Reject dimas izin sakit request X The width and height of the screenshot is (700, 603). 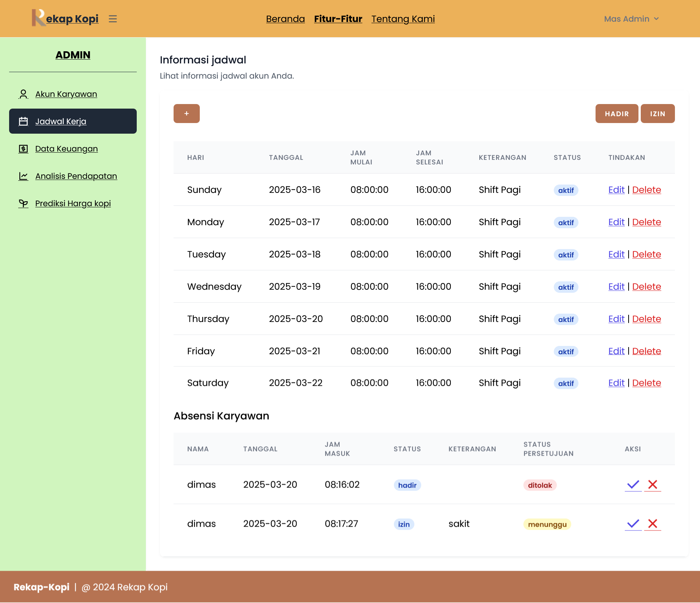click(653, 524)
